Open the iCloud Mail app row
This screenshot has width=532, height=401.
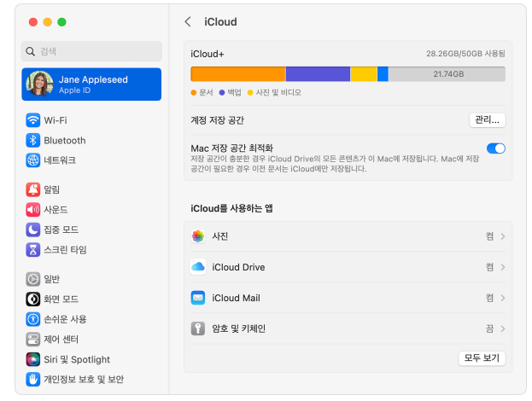[x=348, y=298]
